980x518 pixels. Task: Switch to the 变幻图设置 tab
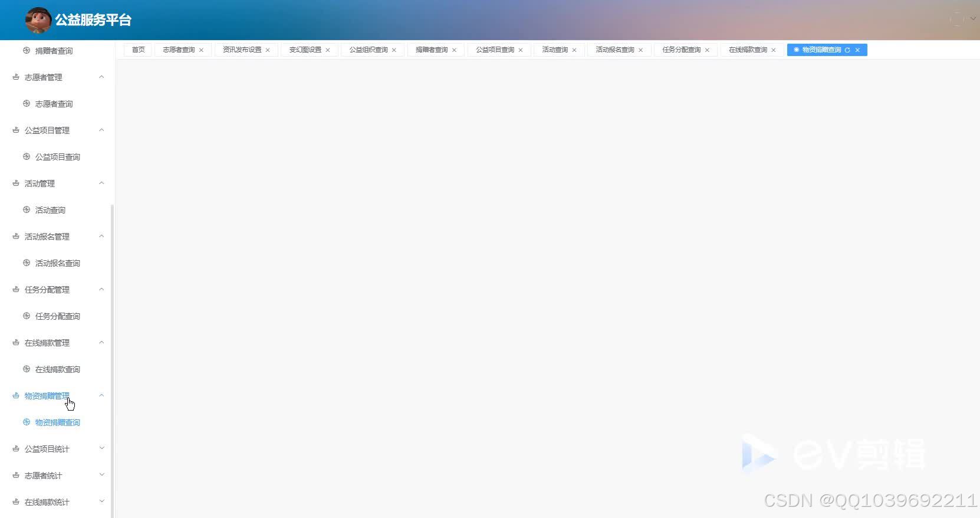305,50
